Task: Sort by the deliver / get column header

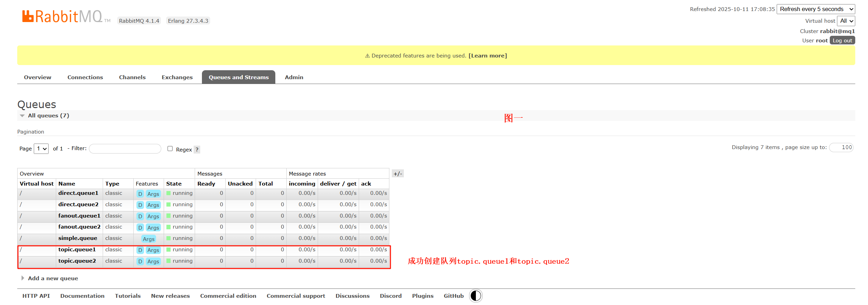Action: point(338,183)
